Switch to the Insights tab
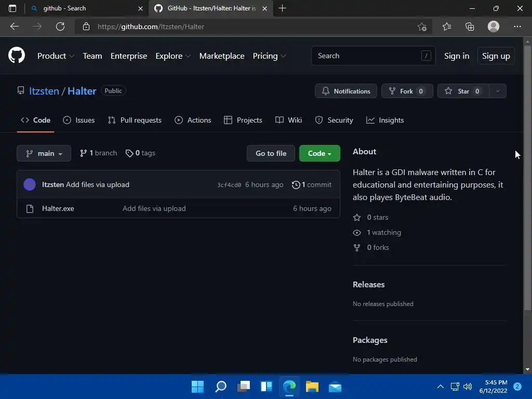Image resolution: width=532 pixels, height=399 pixels. point(385,120)
